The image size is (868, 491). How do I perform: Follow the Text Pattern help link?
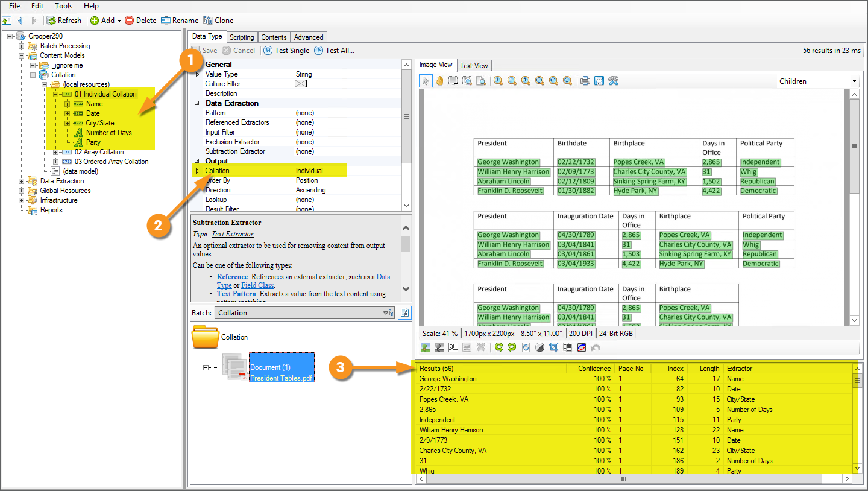tap(236, 294)
